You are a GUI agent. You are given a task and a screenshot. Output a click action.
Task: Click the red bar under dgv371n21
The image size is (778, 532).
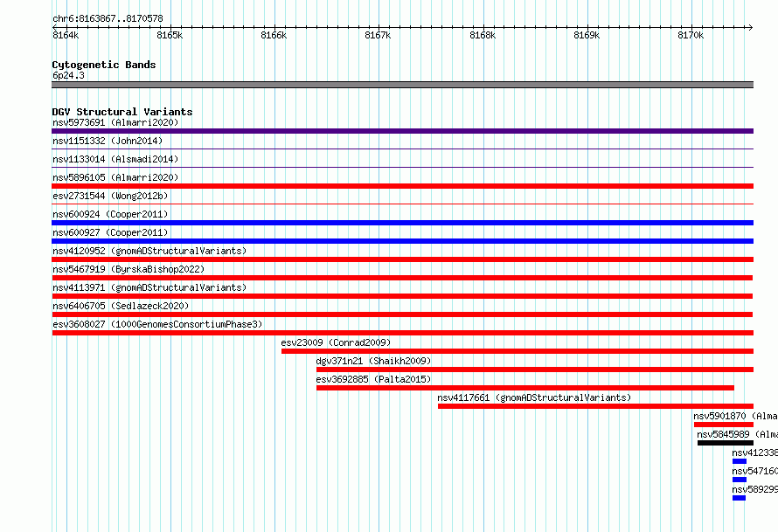pyautogui.click(x=535, y=370)
